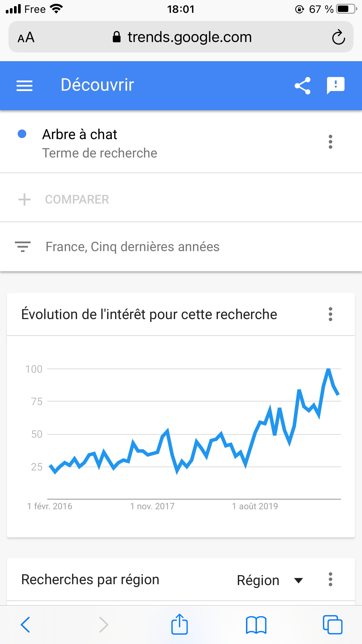
Task: Click COMPARER to add a term
Action: coord(77,199)
